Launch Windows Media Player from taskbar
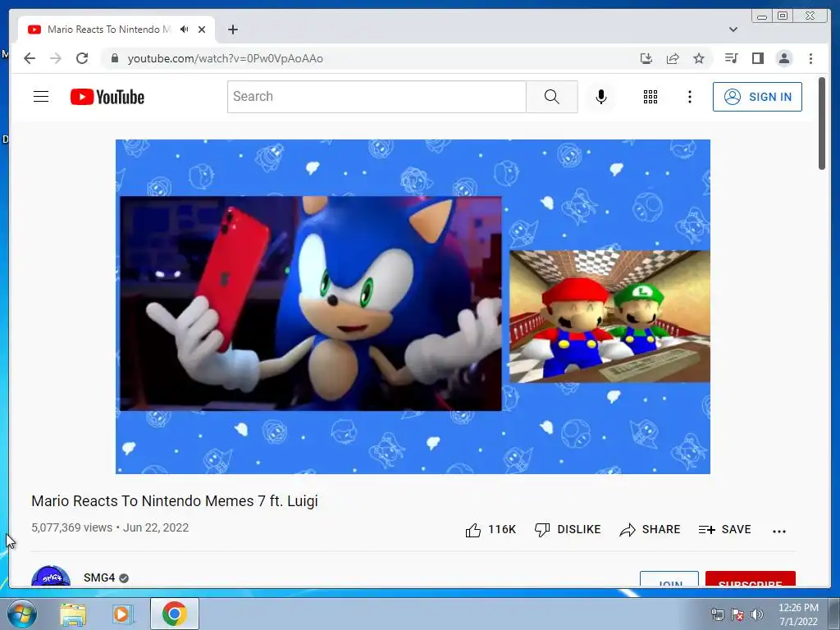This screenshot has height=630, width=840. tap(123, 614)
